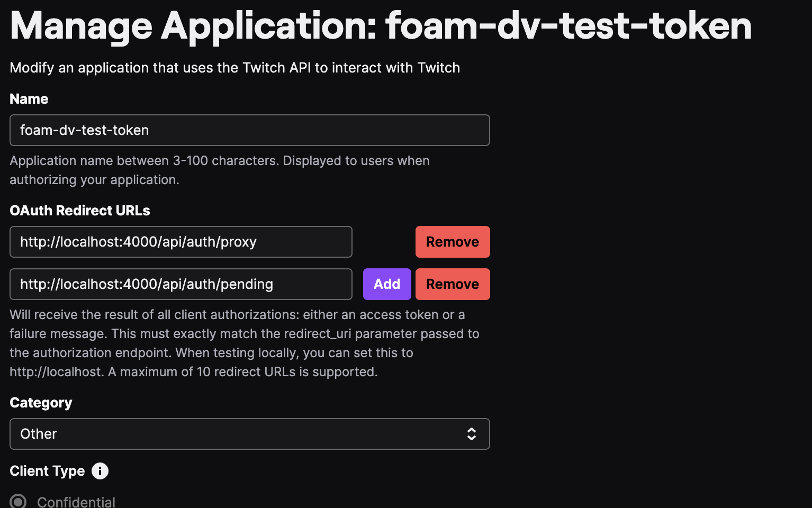The image size is (812, 508).
Task: Click the 'Application name between 3-100 characters' hint
Action: [220, 170]
